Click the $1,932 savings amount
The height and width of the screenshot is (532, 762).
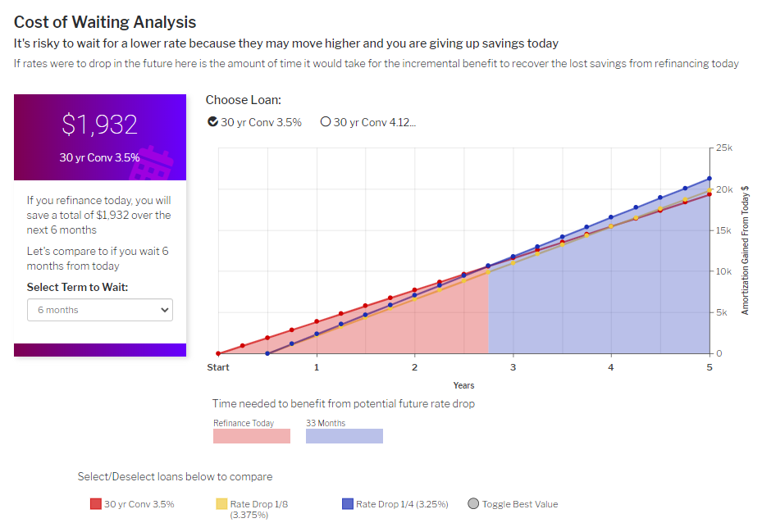(x=100, y=124)
